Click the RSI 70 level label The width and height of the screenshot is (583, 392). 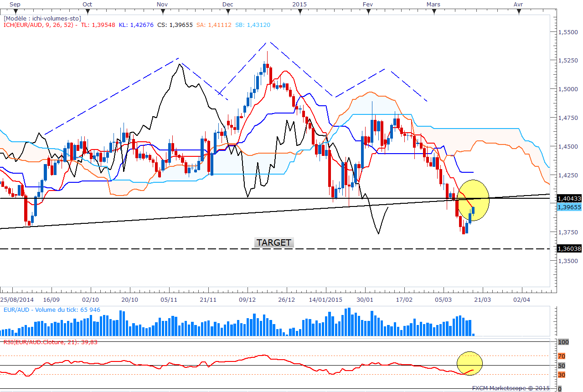coord(562,356)
